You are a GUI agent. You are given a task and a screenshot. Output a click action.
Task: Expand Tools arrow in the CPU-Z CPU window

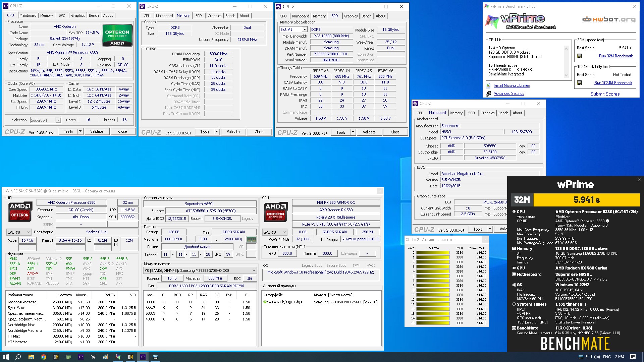coord(80,131)
